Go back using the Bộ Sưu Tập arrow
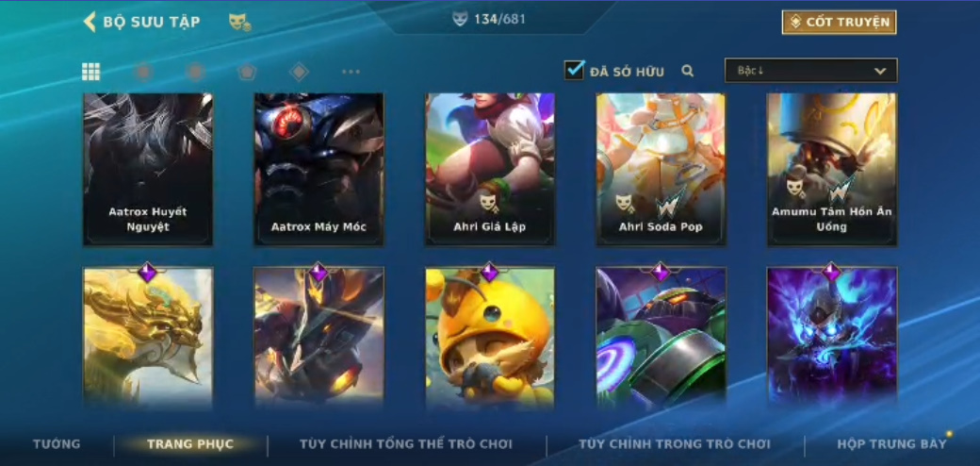 pyautogui.click(x=90, y=22)
